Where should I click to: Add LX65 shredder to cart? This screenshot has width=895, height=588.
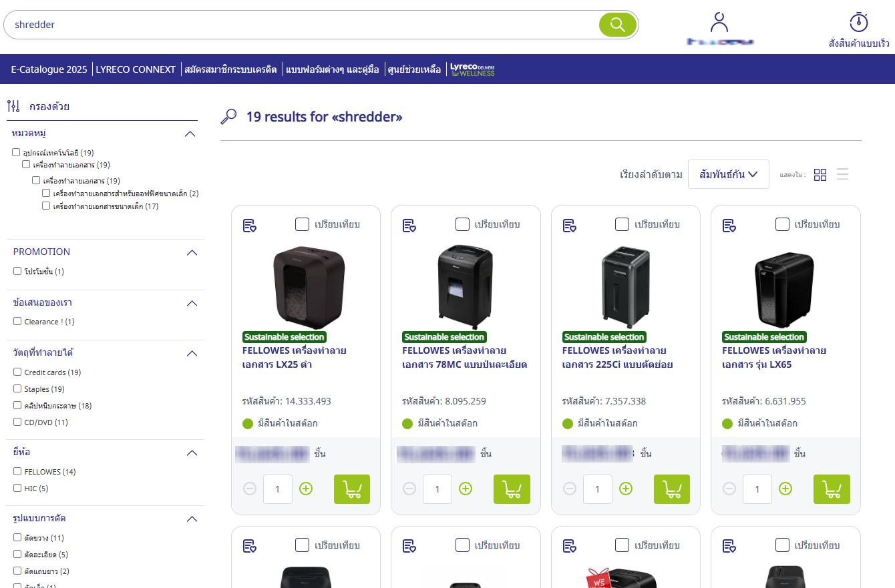click(832, 489)
